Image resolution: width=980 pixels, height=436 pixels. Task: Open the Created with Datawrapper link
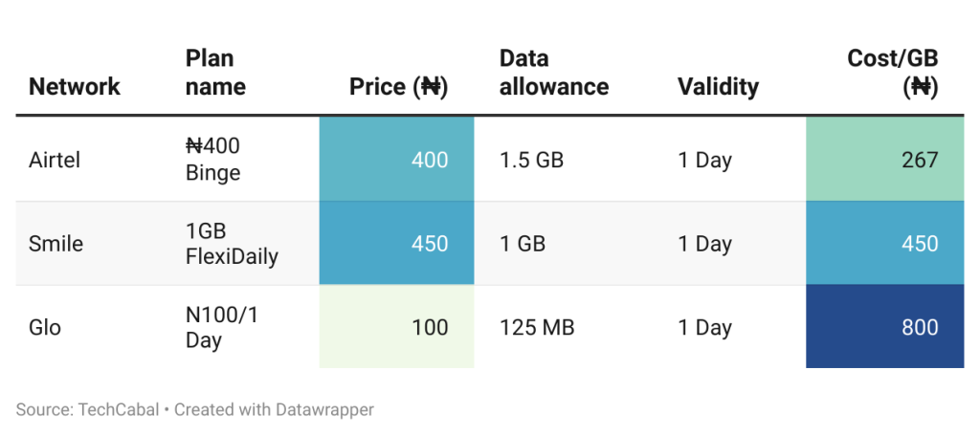click(274, 409)
